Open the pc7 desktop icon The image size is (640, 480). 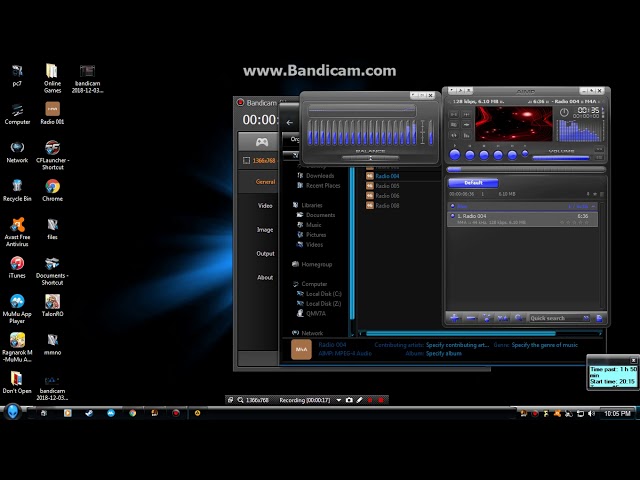coord(17,76)
